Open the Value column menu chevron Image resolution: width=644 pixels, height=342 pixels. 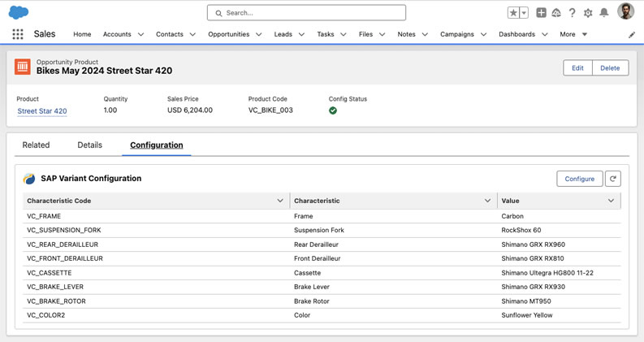pyautogui.click(x=611, y=201)
